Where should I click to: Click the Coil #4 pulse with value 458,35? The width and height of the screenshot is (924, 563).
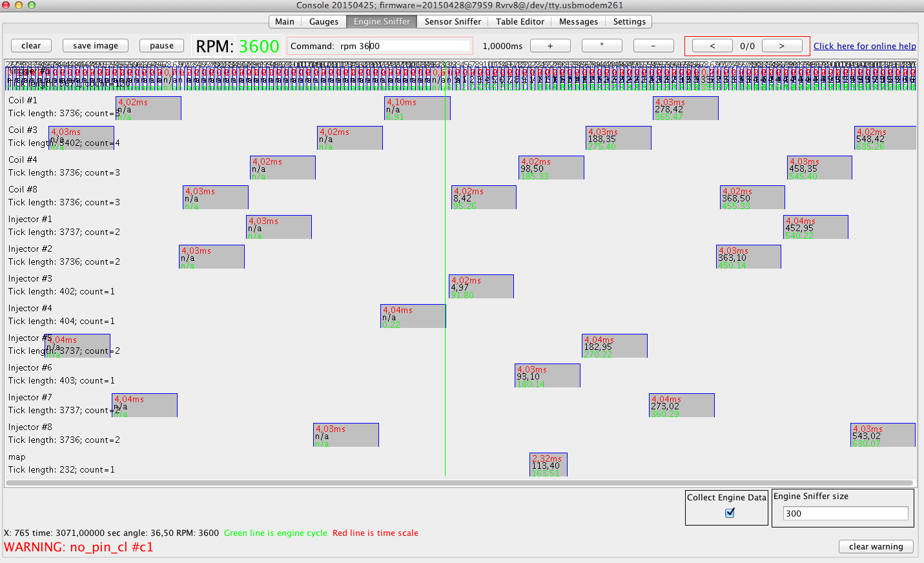(819, 167)
